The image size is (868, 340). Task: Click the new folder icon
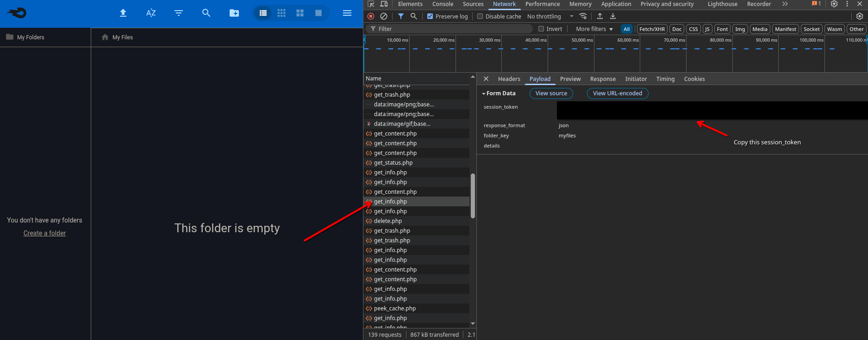click(x=234, y=13)
